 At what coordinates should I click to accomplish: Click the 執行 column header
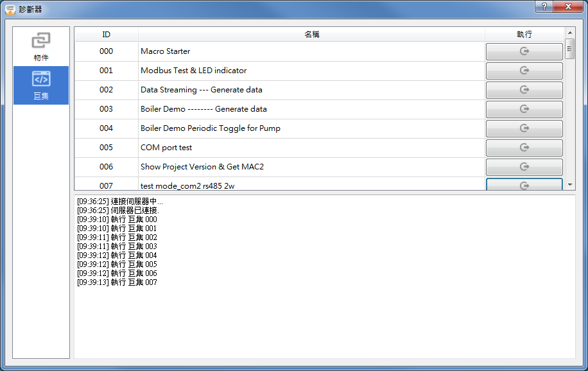click(x=524, y=35)
